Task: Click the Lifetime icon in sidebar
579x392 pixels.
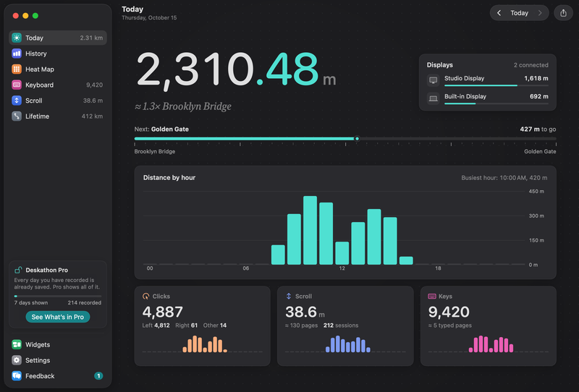Action: point(17,116)
